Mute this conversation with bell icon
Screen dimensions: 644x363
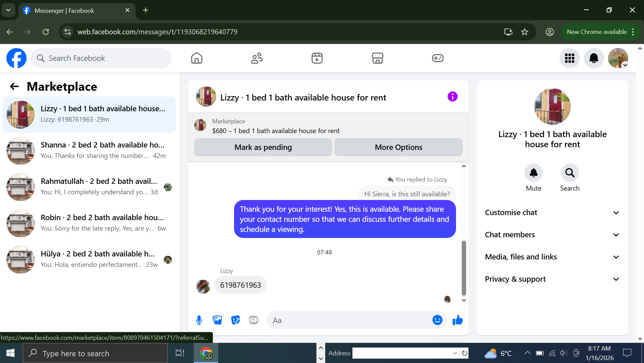point(534,173)
